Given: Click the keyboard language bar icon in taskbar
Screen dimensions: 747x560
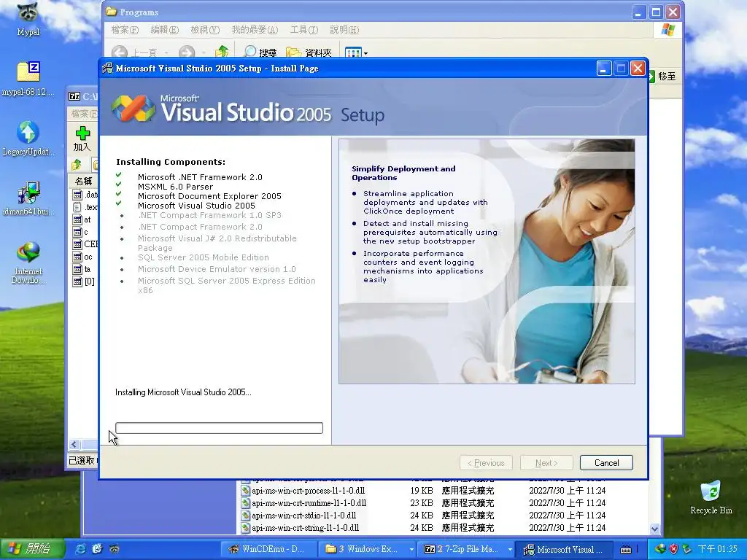Looking at the screenshot, I should tap(626, 550).
